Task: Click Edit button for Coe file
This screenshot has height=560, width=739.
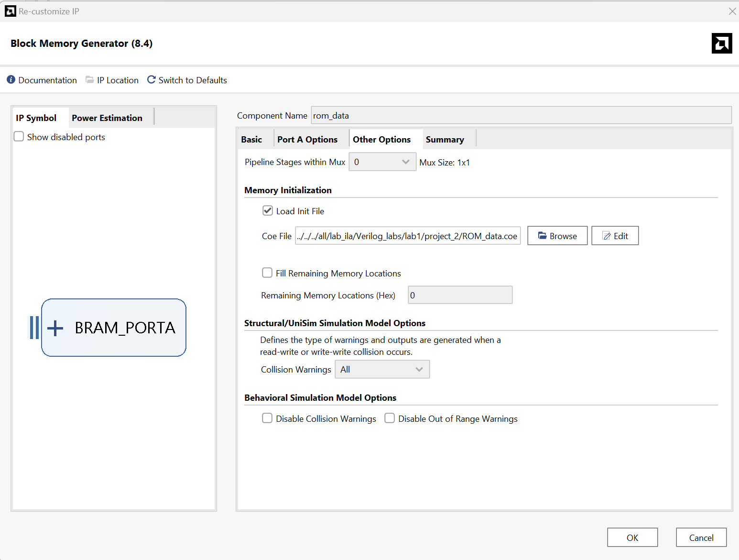Action: click(615, 236)
